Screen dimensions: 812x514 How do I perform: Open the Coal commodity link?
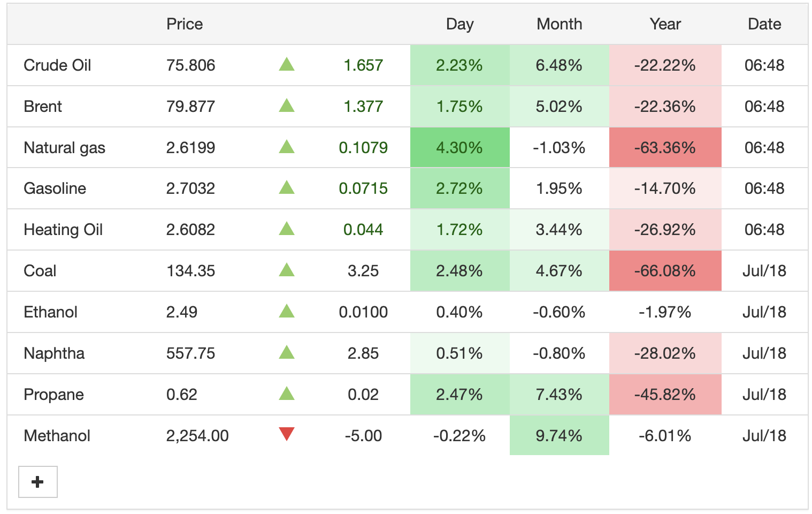pos(40,271)
